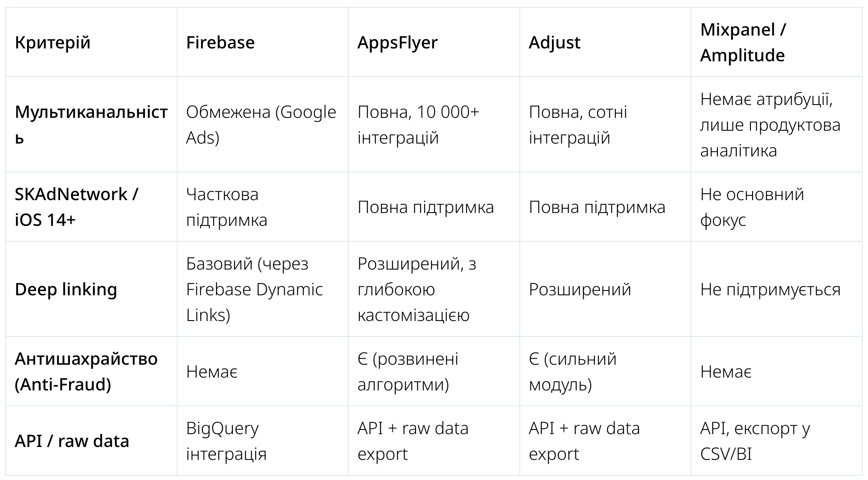Select the Є (розвинені алгоритми) cell
This screenshot has height=480, width=868.
click(x=408, y=372)
